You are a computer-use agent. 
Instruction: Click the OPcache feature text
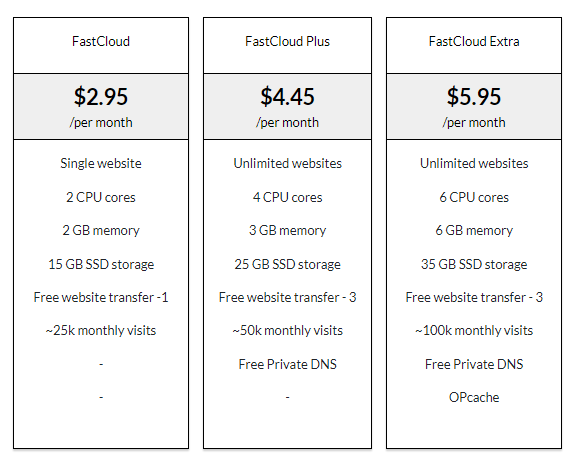474,397
